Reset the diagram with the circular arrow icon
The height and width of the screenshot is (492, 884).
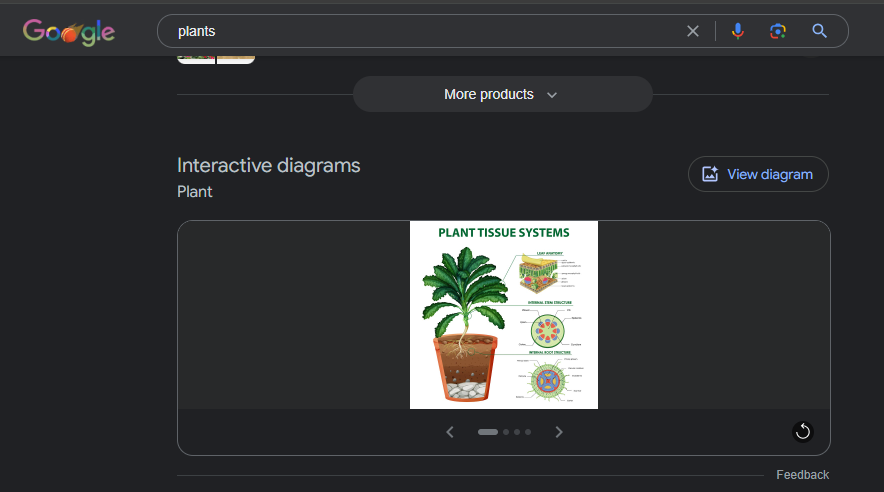point(802,432)
